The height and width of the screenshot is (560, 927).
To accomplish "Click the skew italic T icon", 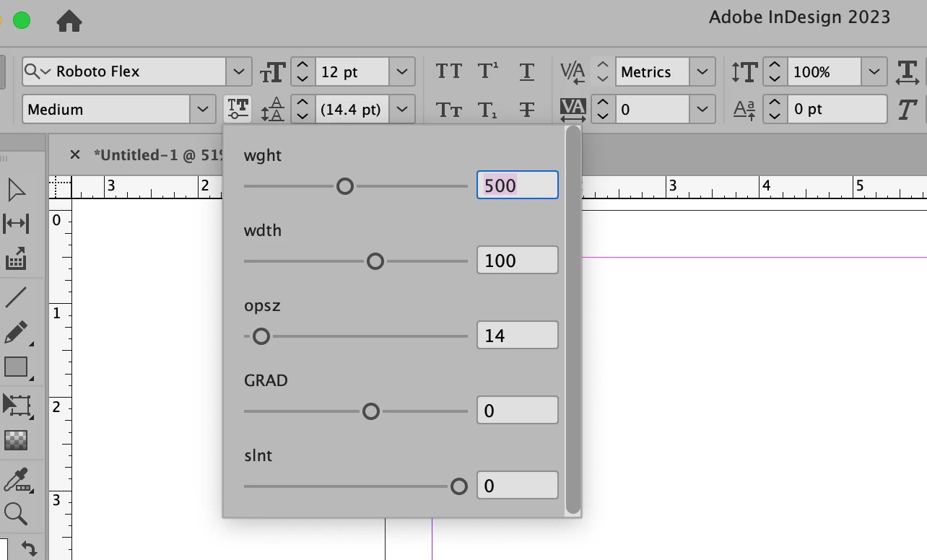I will 908,110.
